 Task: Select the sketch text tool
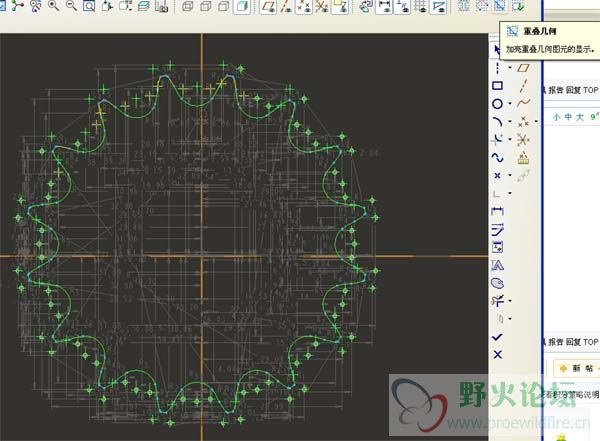pyautogui.click(x=497, y=265)
